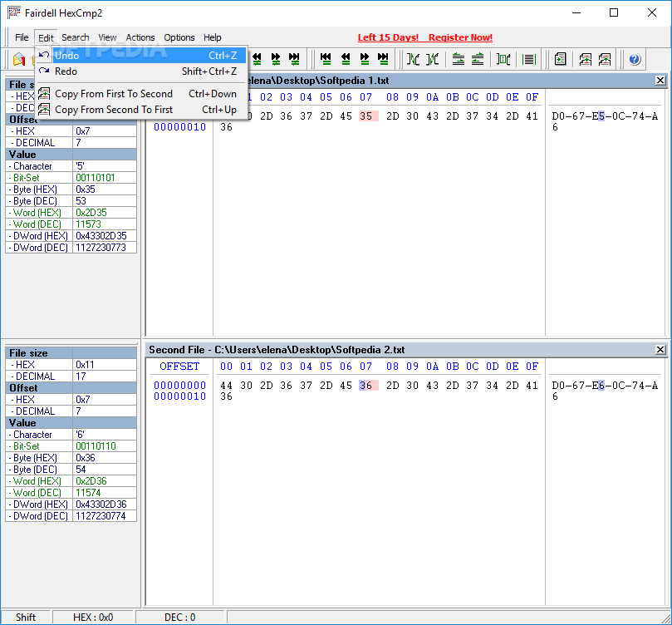Close the first file panel

[660, 80]
